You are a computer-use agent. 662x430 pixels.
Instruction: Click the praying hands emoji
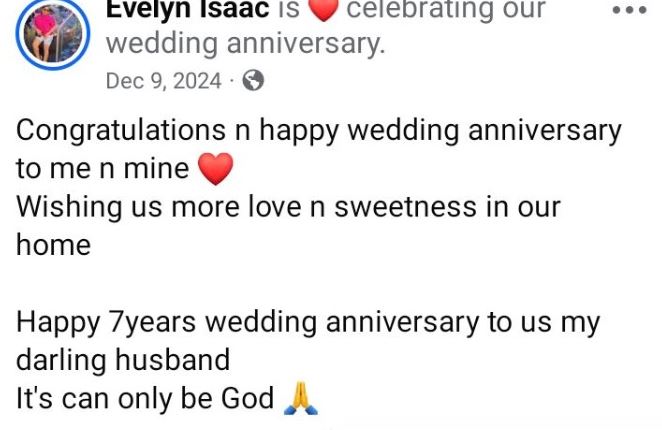301,399
